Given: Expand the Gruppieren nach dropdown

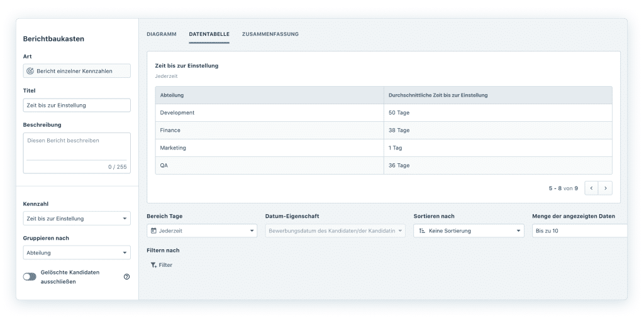Looking at the screenshot, I should point(77,252).
